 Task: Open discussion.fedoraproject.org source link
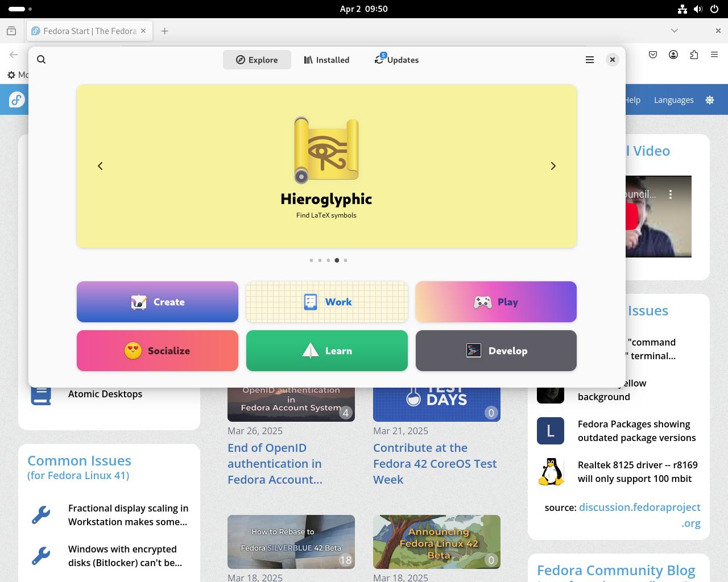(x=640, y=515)
